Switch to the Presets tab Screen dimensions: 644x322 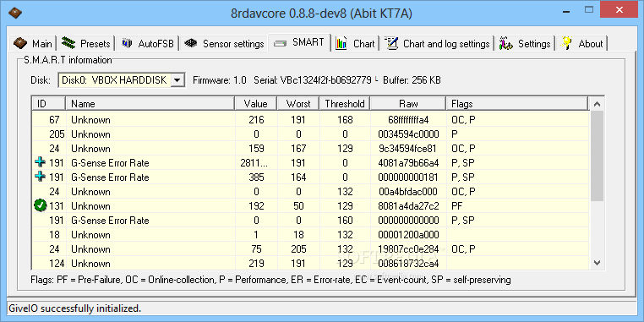tap(86, 43)
